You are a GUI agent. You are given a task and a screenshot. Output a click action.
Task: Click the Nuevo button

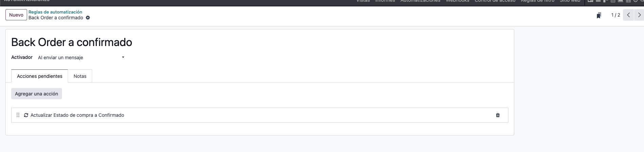point(16,15)
